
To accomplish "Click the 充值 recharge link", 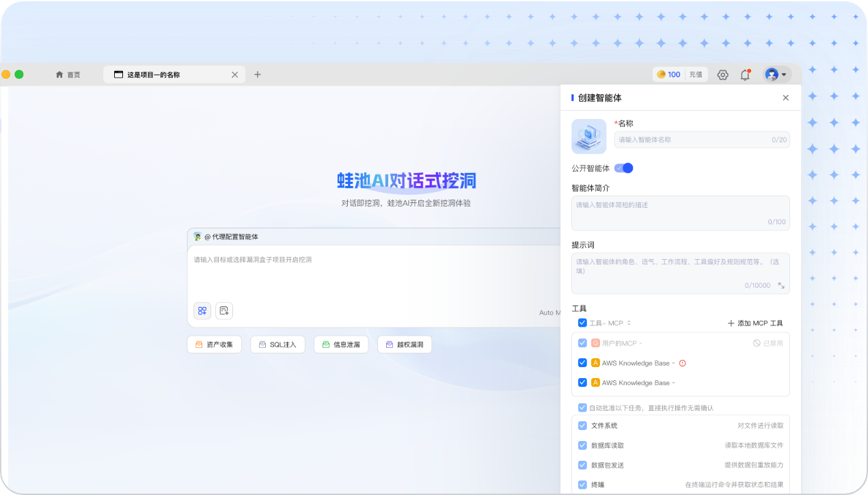I will pos(696,75).
